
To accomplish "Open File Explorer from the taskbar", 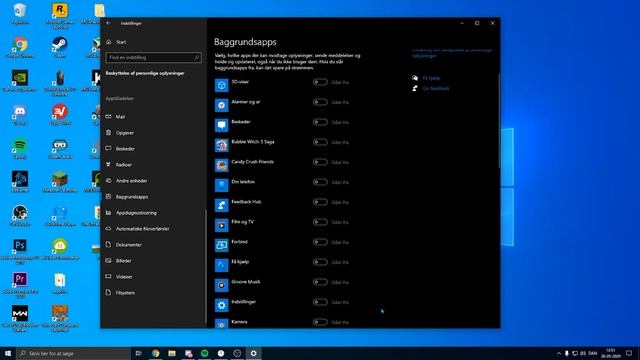I will 172,353.
